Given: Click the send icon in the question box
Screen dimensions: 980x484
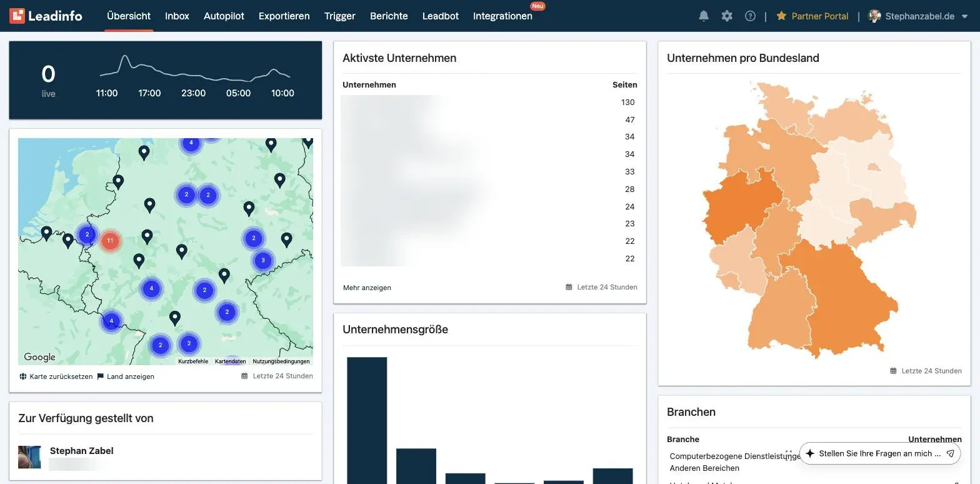Looking at the screenshot, I should click(x=950, y=453).
